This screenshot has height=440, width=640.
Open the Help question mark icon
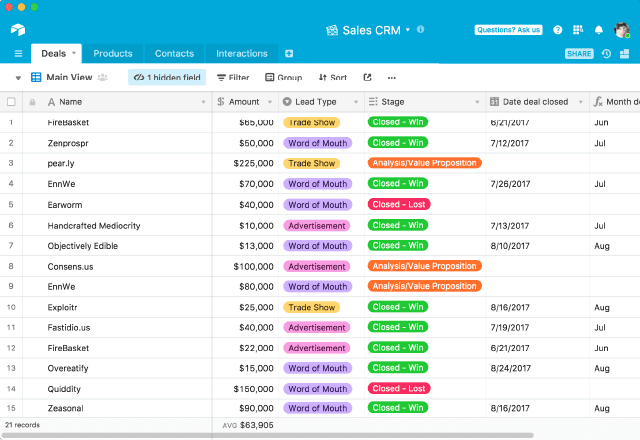(x=558, y=30)
